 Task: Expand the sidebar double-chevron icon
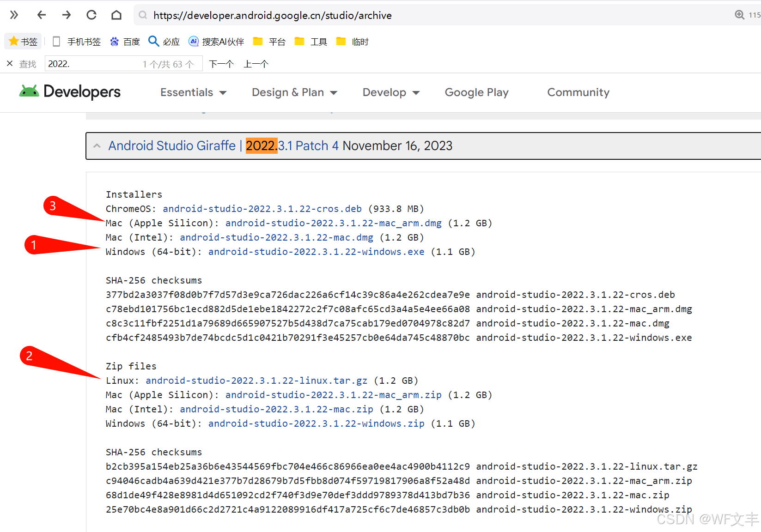(x=14, y=15)
